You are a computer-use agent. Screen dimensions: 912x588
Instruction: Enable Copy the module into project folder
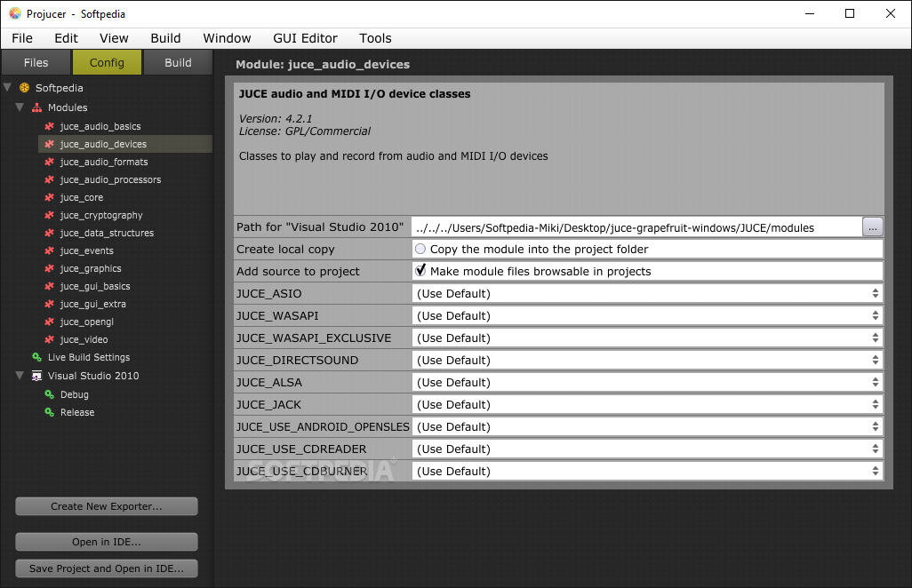click(x=420, y=249)
